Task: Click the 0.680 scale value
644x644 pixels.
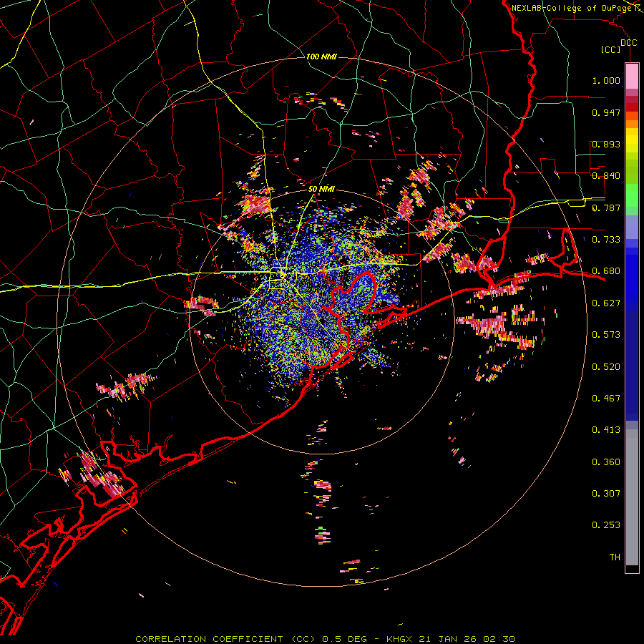Action: [606, 271]
